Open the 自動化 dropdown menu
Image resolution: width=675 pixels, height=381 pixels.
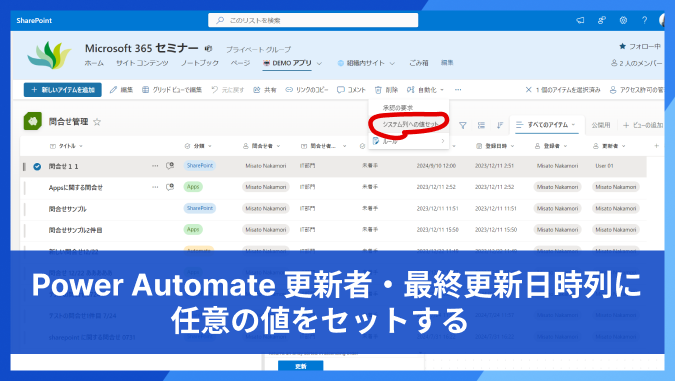tap(425, 90)
